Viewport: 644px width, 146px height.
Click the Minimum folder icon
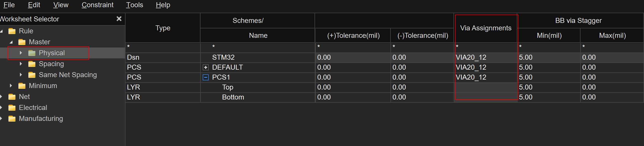22,86
